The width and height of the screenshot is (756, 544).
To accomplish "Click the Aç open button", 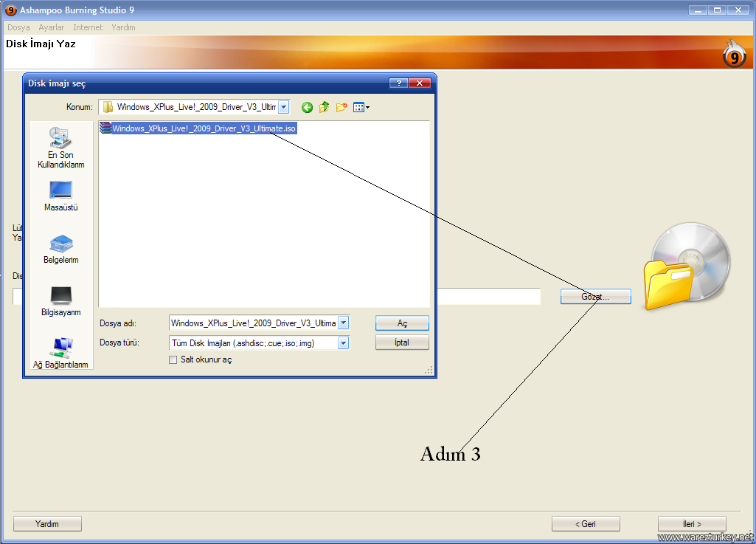I will pyautogui.click(x=402, y=323).
